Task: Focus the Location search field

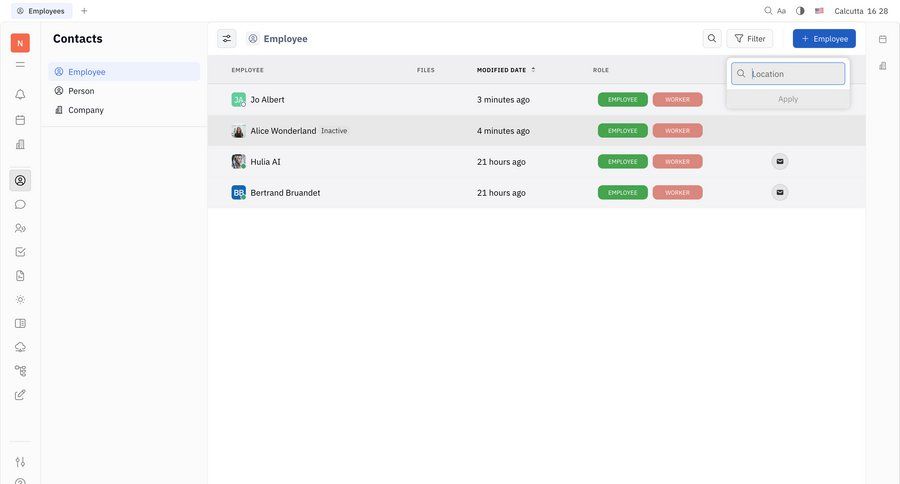Action: pyautogui.click(x=788, y=73)
